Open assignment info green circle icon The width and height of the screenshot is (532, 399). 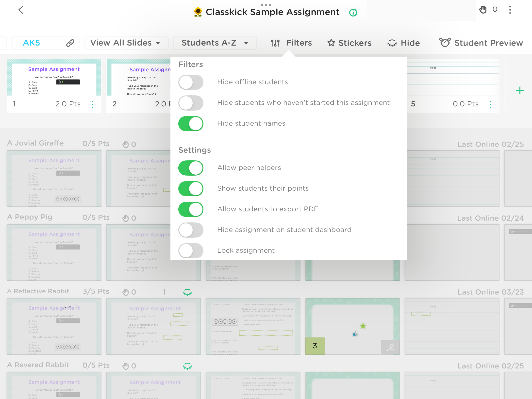[x=353, y=13]
